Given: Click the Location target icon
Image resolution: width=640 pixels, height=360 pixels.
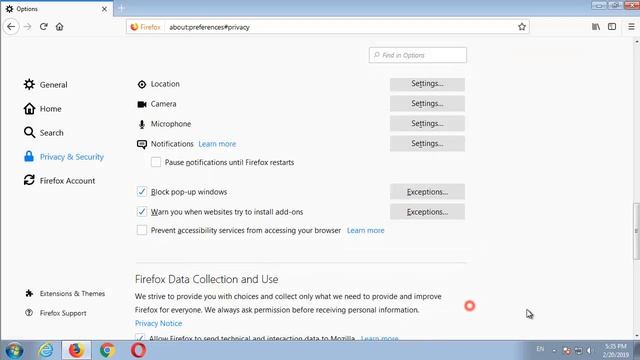Looking at the screenshot, I should point(142,84).
